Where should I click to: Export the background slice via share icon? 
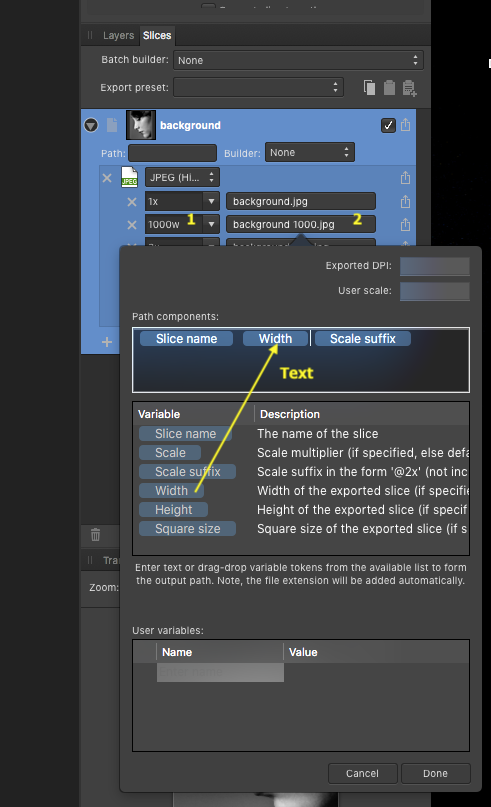406,125
